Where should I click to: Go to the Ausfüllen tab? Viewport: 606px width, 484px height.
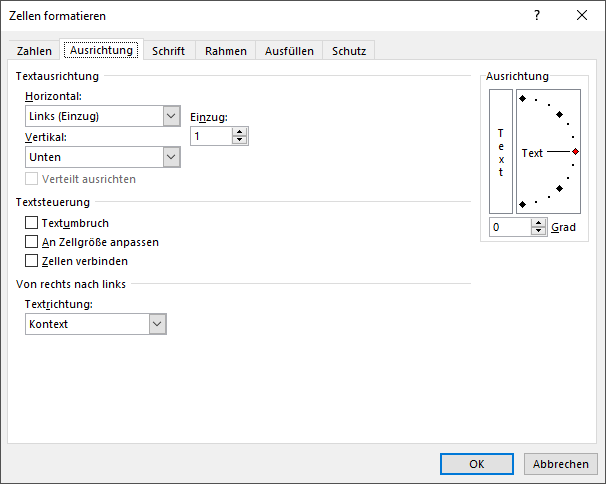(x=289, y=51)
